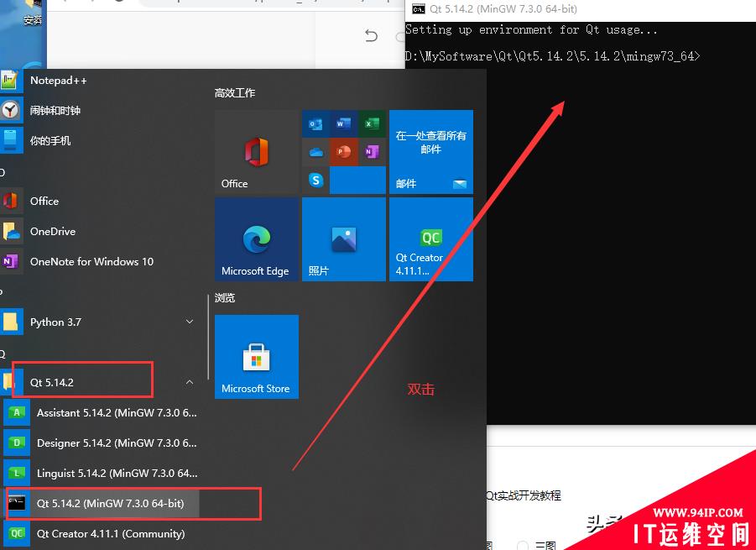Screen dimensions: 756x550
Task: Open the Qt Creator 4.11.1 tile
Action: [x=431, y=239]
